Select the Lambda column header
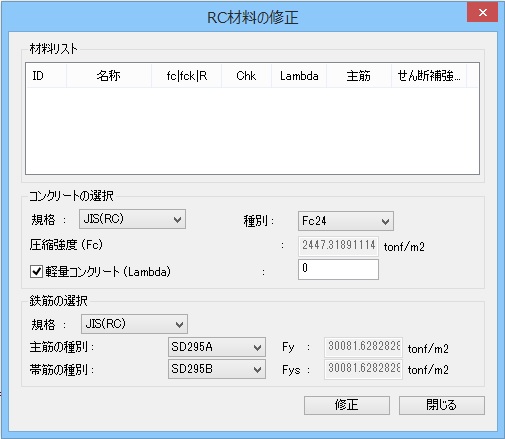This screenshot has height=439, width=505. [299, 76]
